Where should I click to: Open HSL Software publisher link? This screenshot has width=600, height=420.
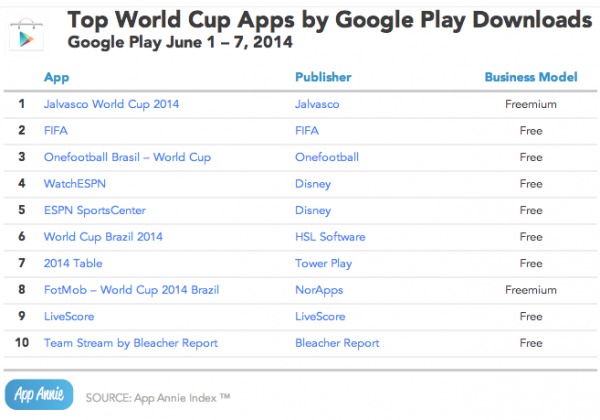pos(330,237)
